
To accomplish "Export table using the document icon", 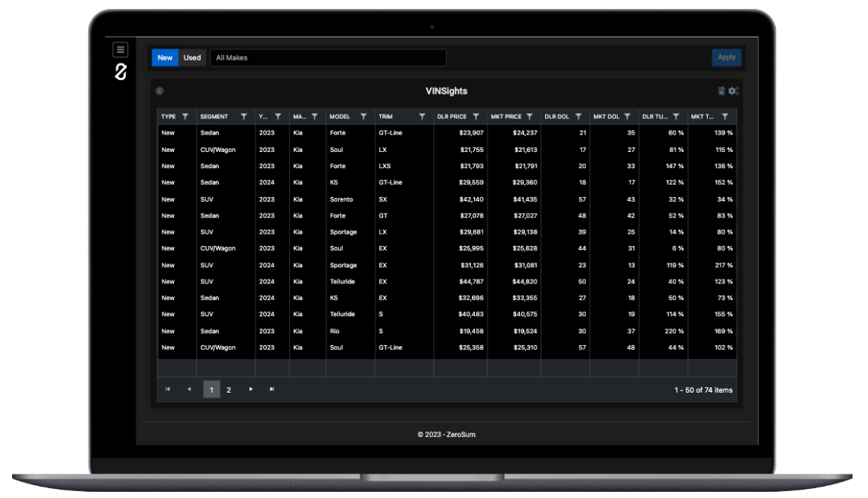I will (x=721, y=91).
